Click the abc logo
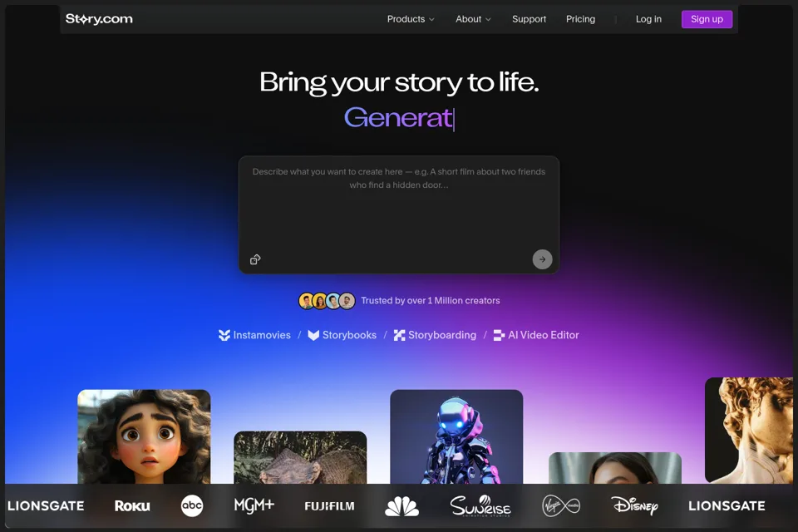 click(192, 506)
